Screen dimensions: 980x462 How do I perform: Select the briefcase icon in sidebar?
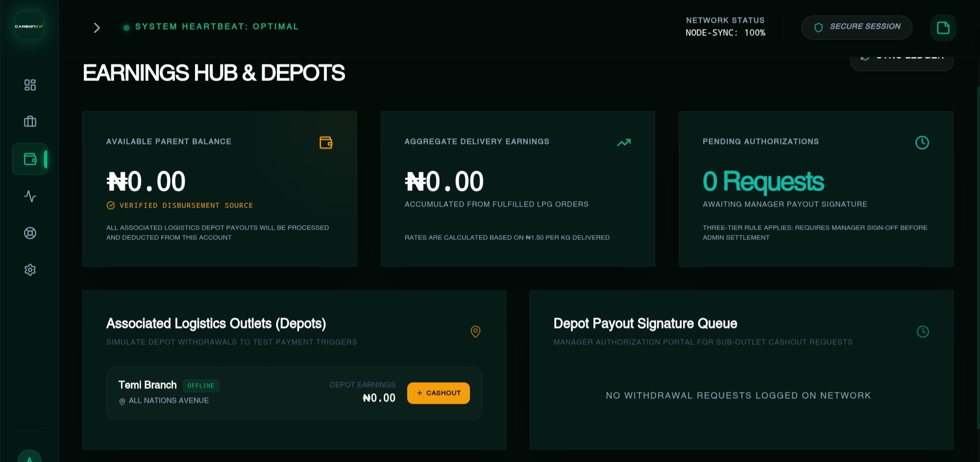[x=30, y=121]
